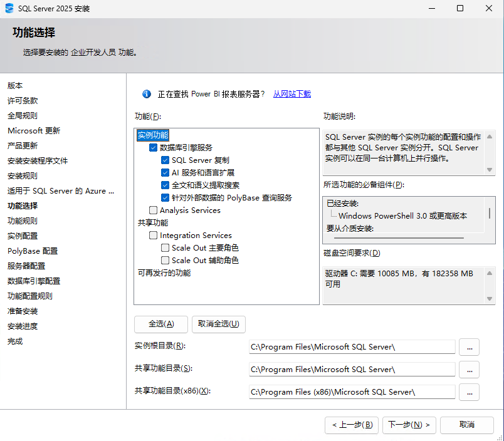Screen dimensions: 504x441
Task: Click the 全选 button
Action: tap(160, 324)
